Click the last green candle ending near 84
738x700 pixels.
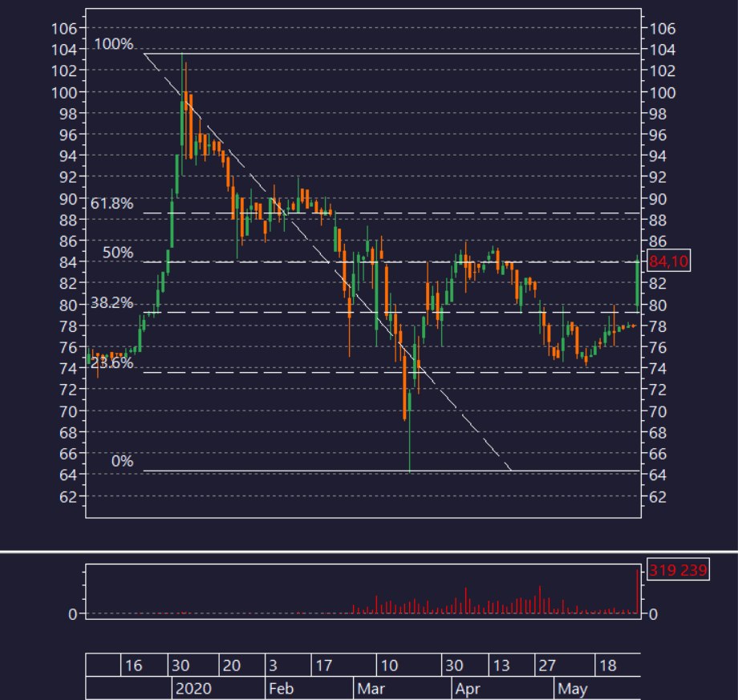tap(637, 284)
